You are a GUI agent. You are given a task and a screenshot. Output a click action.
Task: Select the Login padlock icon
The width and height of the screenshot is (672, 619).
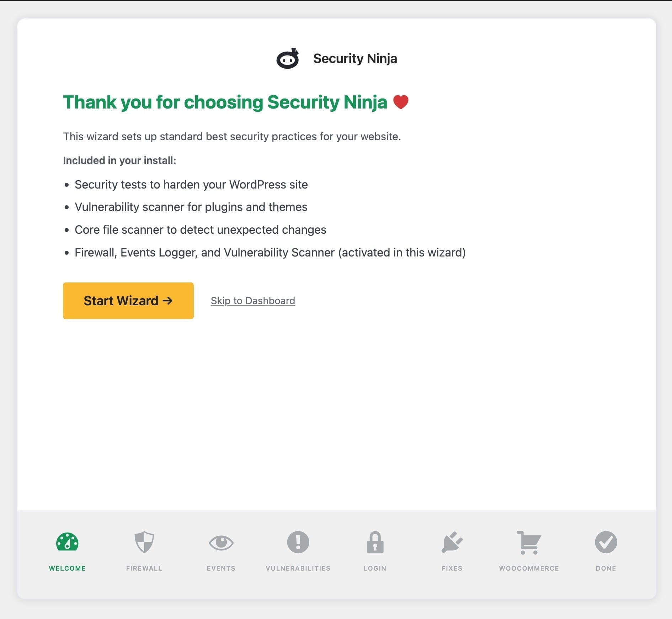point(375,542)
